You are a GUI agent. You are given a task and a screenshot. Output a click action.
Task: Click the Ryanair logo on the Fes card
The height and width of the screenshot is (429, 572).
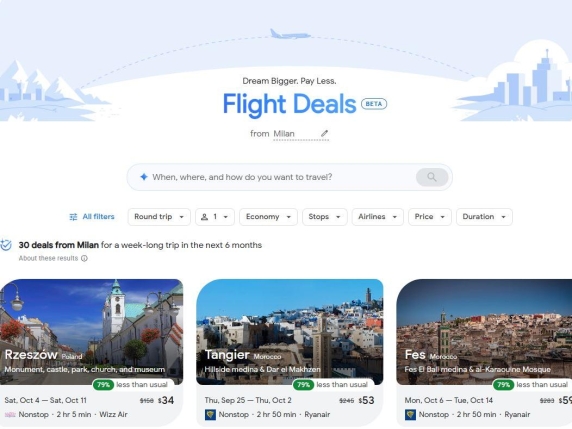[410, 415]
